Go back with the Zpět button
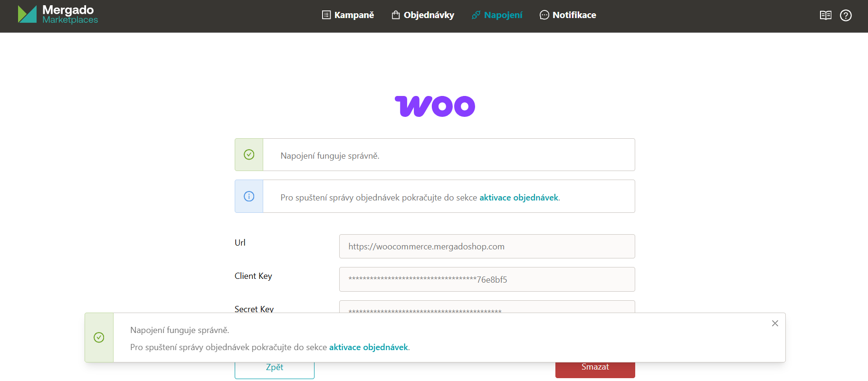This screenshot has width=868, height=381. click(x=275, y=369)
